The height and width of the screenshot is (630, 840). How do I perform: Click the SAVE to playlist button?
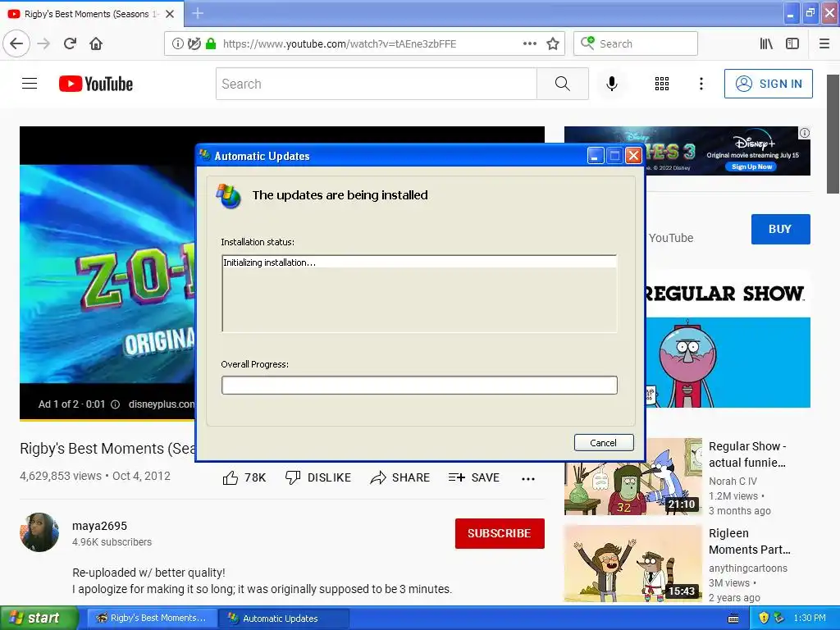pyautogui.click(x=474, y=477)
